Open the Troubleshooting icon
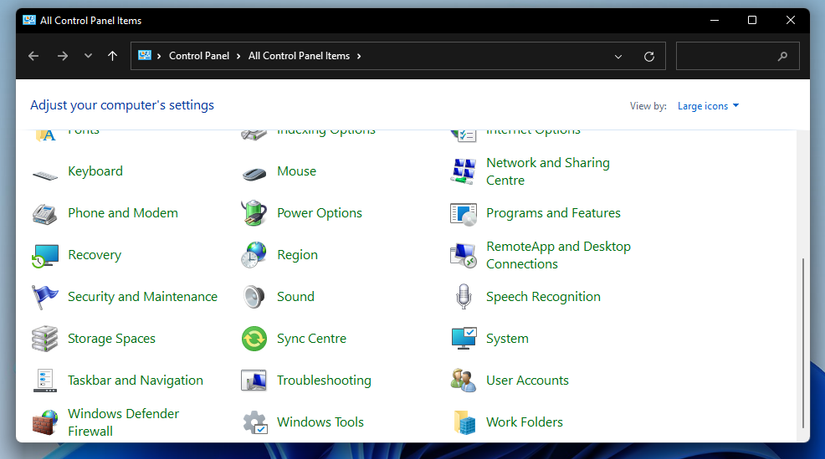825x459 pixels. point(254,381)
